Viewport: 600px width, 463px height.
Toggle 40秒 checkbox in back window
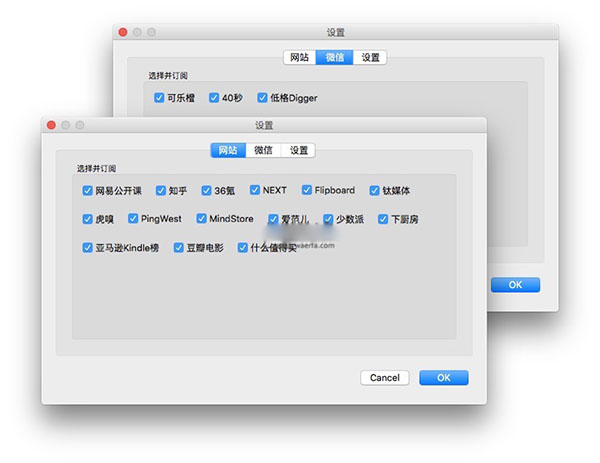(214, 98)
